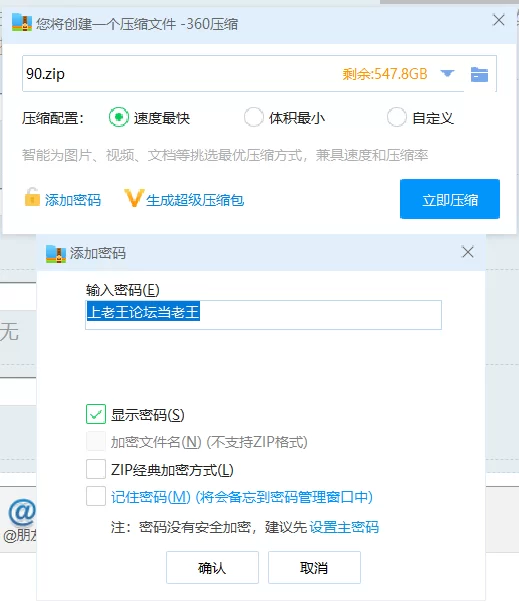
Task: Open the 添加密码 link
Action: (x=73, y=200)
